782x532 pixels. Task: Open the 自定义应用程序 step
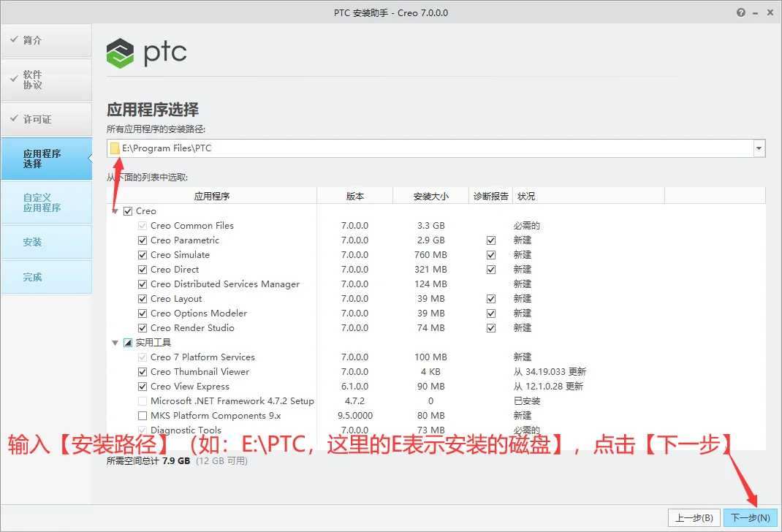(46, 202)
